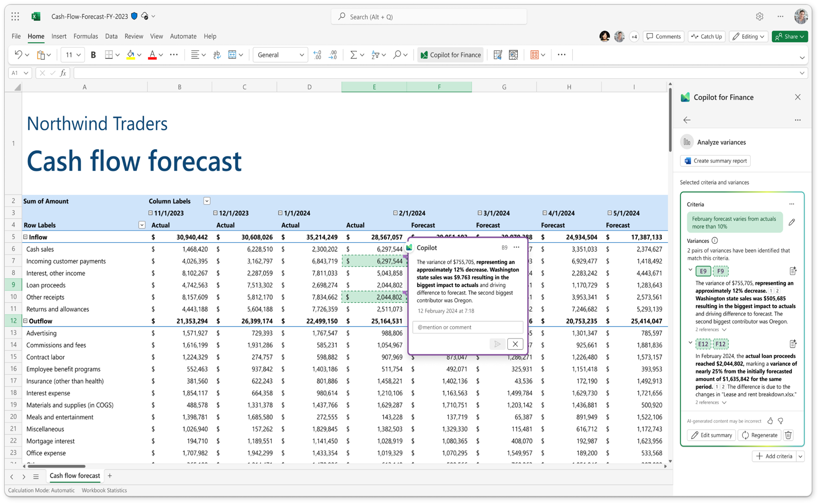Open the Column Labels filter dropdown
Image resolution: width=819 pixels, height=504 pixels.
207,201
